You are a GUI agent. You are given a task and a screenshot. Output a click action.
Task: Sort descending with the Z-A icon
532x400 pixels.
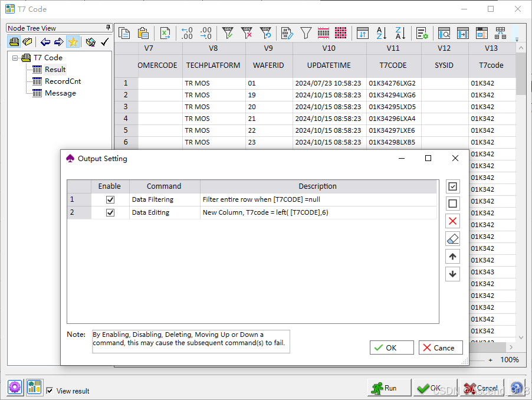tap(400, 33)
